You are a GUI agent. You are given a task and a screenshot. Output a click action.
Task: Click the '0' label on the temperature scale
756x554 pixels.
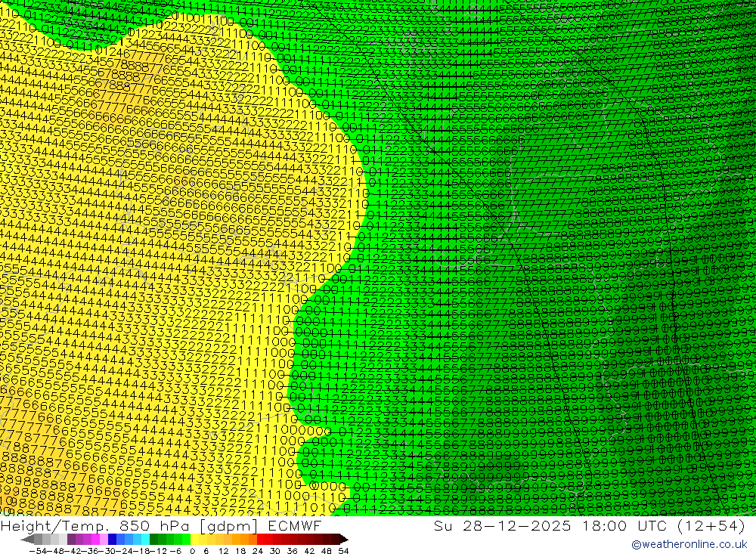(x=192, y=551)
